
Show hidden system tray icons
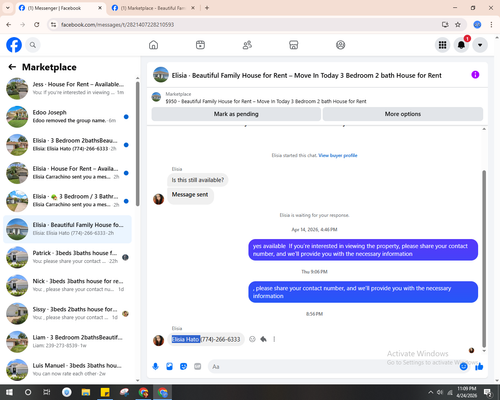pos(430,392)
